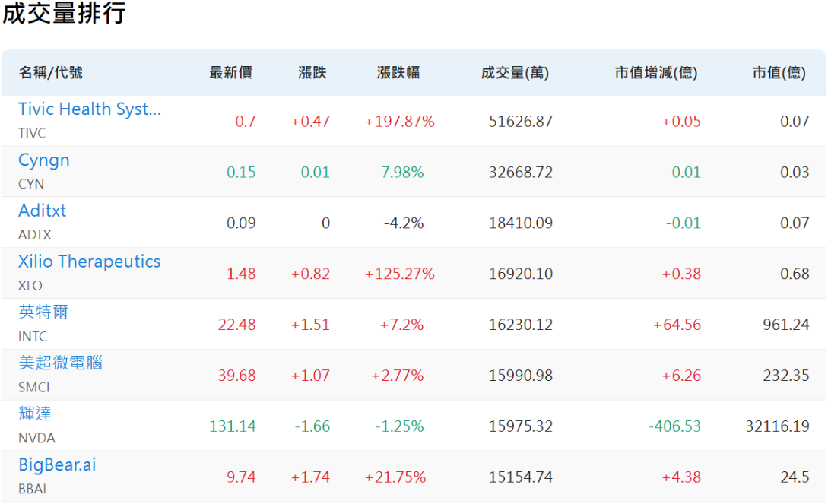Click the latest price 22.48
Viewport: 828px width, 504px height.
pyautogui.click(x=236, y=325)
